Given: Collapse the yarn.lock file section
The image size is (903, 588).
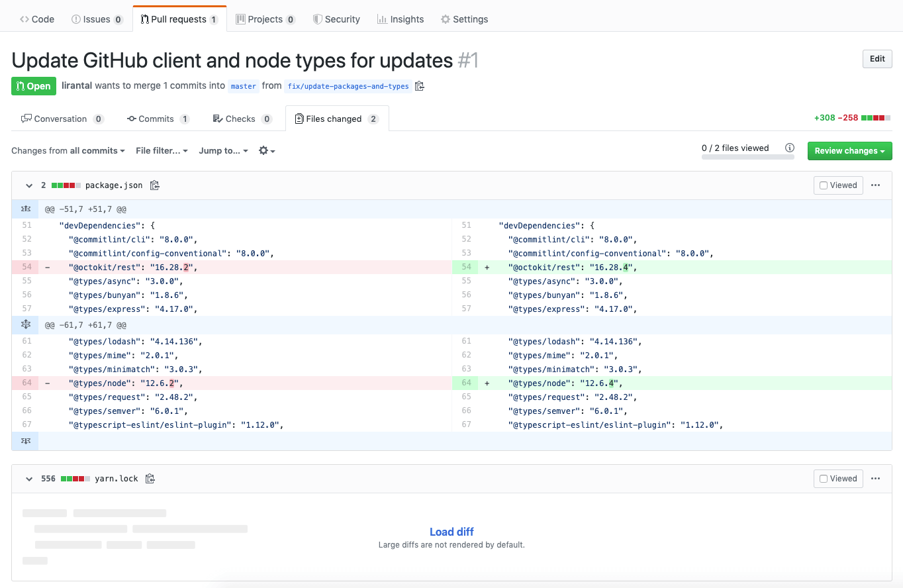Looking at the screenshot, I should coord(29,479).
